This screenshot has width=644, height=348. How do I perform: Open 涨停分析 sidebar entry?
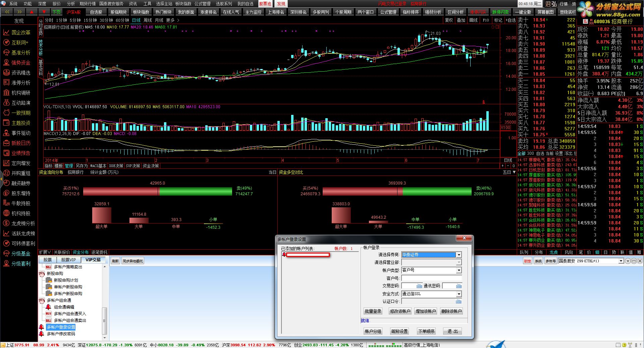(17, 83)
